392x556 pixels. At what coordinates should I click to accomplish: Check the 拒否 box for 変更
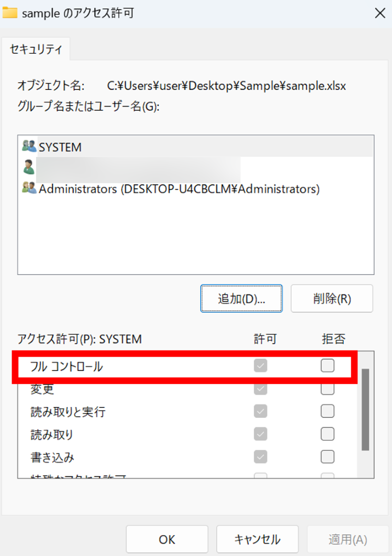click(328, 389)
